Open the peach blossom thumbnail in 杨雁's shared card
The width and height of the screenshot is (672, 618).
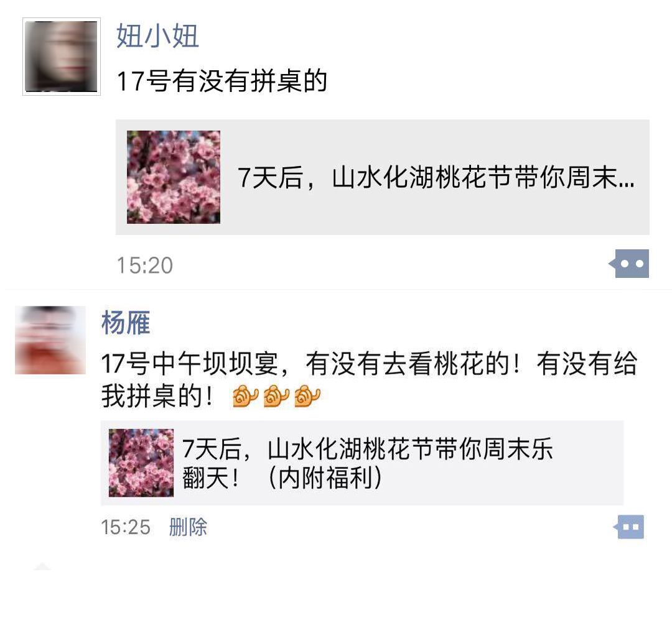click(x=141, y=463)
